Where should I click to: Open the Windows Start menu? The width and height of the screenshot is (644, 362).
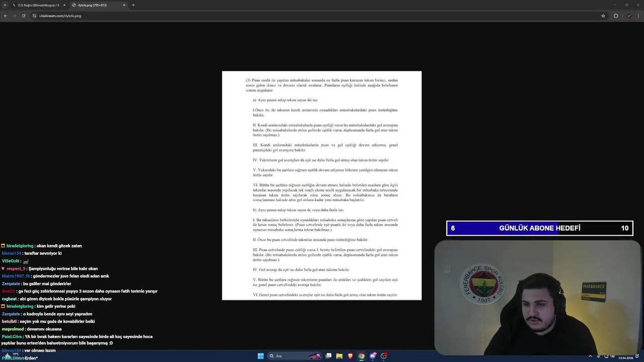click(261, 356)
